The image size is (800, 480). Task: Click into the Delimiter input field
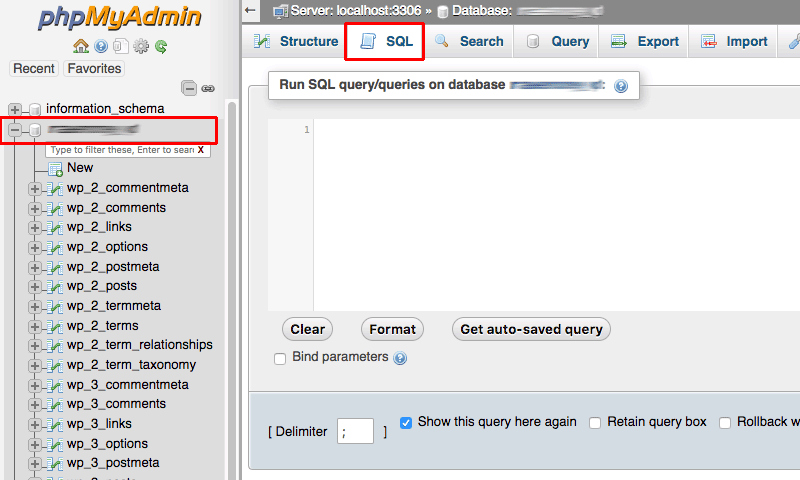tap(355, 431)
